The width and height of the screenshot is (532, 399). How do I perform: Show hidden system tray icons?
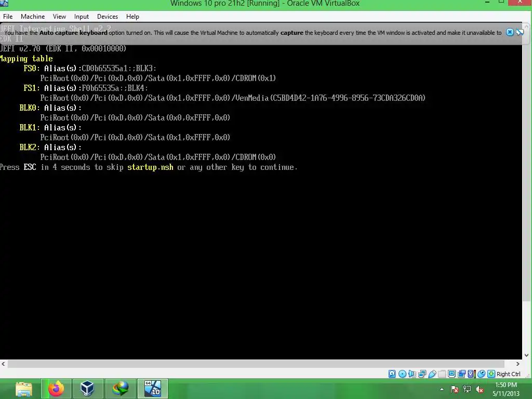(442, 389)
